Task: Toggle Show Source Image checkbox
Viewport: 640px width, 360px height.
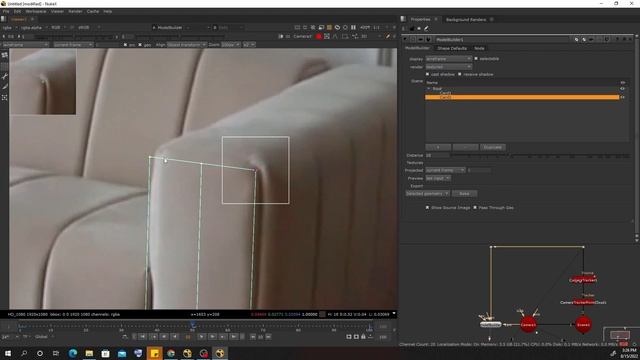Action: pos(427,207)
